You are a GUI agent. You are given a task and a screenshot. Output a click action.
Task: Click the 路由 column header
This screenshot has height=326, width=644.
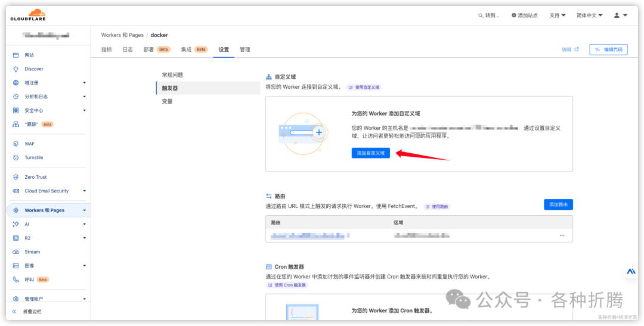(x=275, y=222)
